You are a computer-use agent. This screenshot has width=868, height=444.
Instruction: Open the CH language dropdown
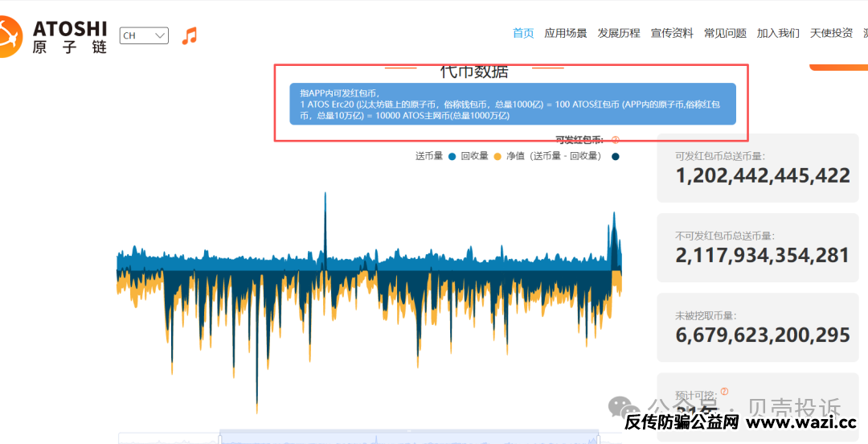point(144,35)
